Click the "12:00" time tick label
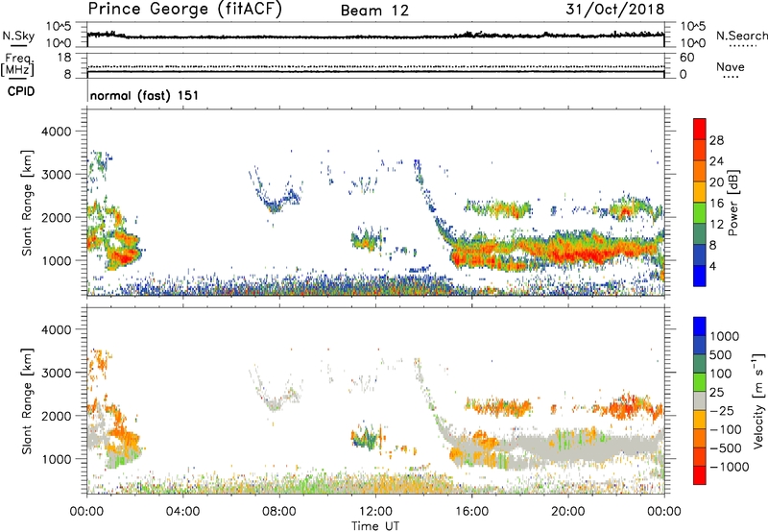Viewport: 768px width, 532px height. [x=375, y=512]
